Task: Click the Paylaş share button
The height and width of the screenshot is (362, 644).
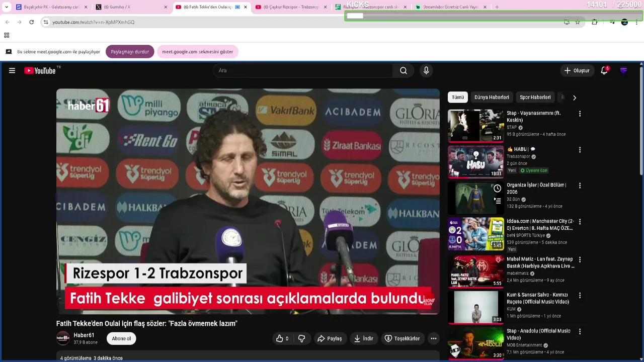Action: click(330, 339)
